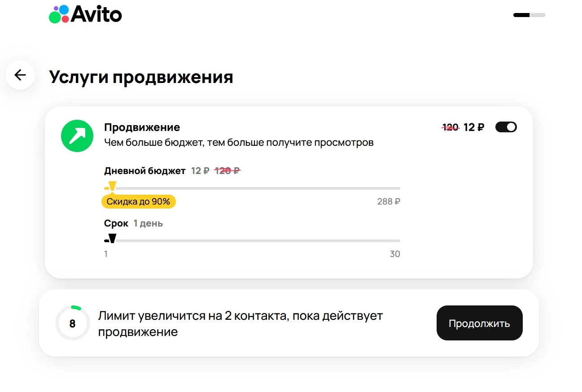Click the black Срок duration slider handle
Screen dimensions: 582x392
click(x=112, y=239)
